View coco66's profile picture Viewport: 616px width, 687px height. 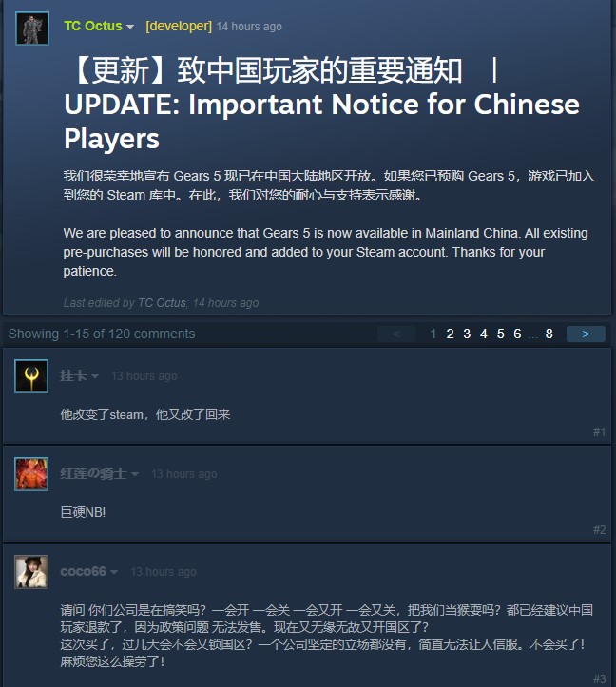pos(31,572)
